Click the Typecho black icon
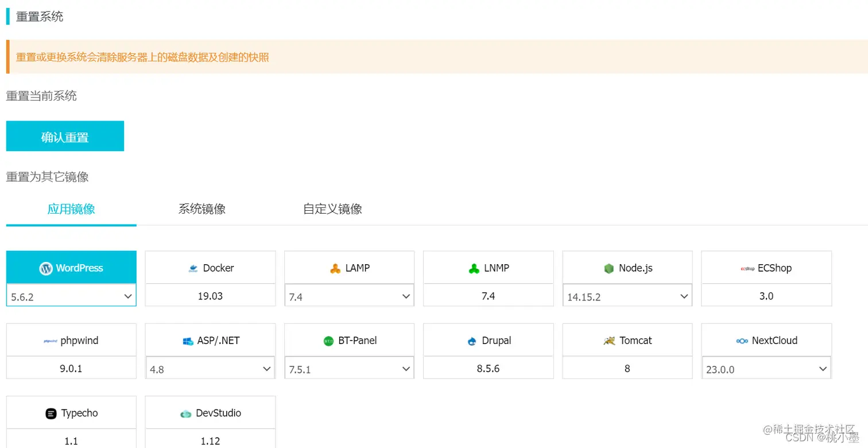 (51, 414)
